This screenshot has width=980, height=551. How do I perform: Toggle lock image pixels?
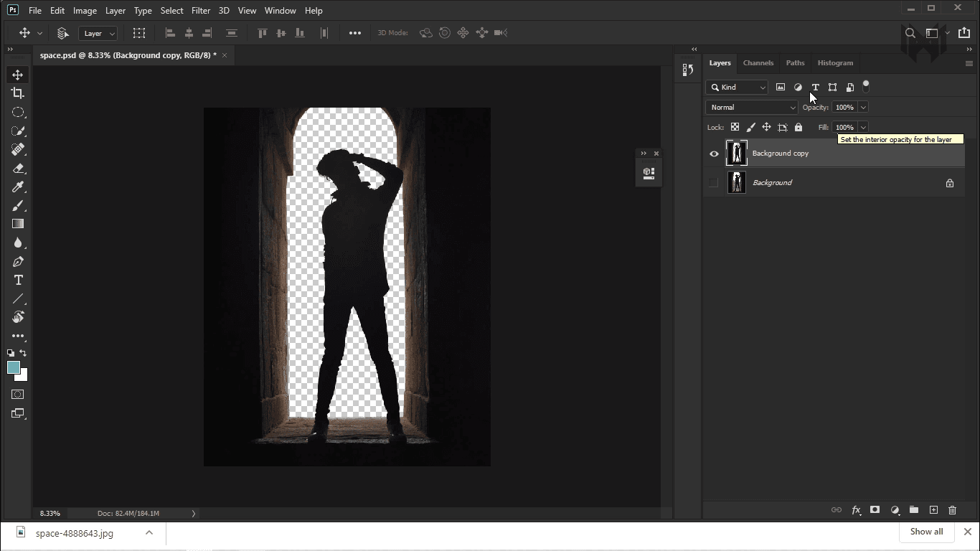click(x=750, y=127)
